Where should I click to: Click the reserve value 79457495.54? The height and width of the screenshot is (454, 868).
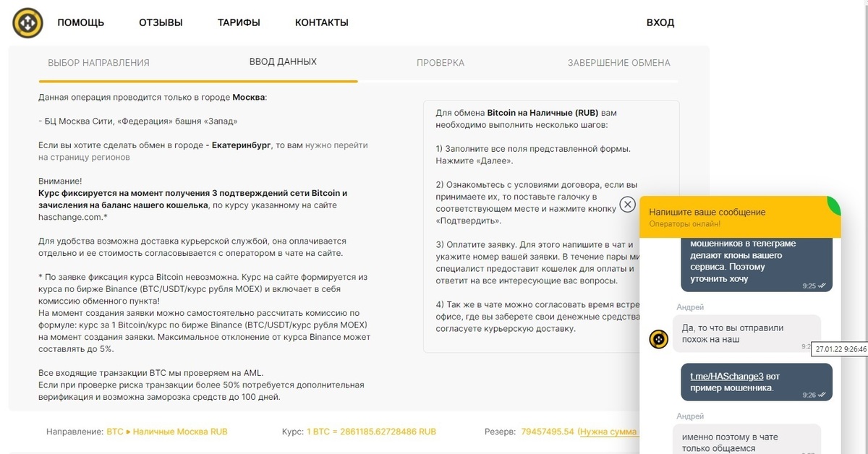[x=548, y=432]
